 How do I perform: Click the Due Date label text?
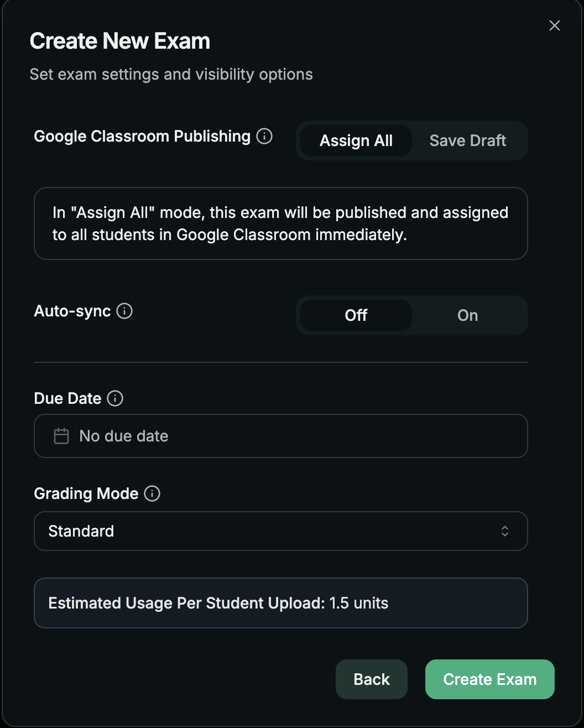click(x=67, y=398)
